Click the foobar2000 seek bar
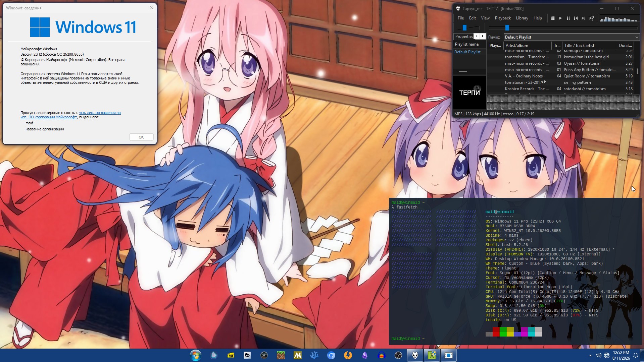This screenshot has height=362, width=644. click(x=563, y=27)
